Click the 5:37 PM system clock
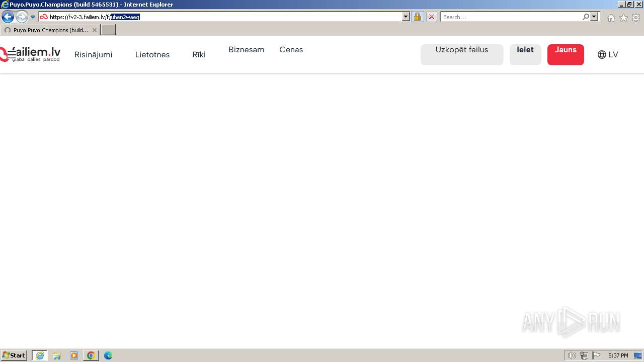Screen dimensions: 644x362 (618, 355)
